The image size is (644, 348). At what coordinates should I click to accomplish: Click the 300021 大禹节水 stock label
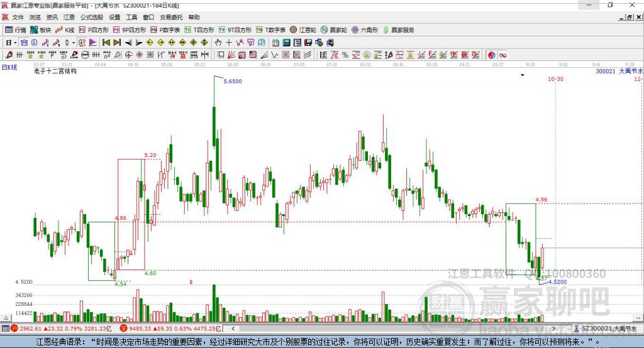[619, 71]
